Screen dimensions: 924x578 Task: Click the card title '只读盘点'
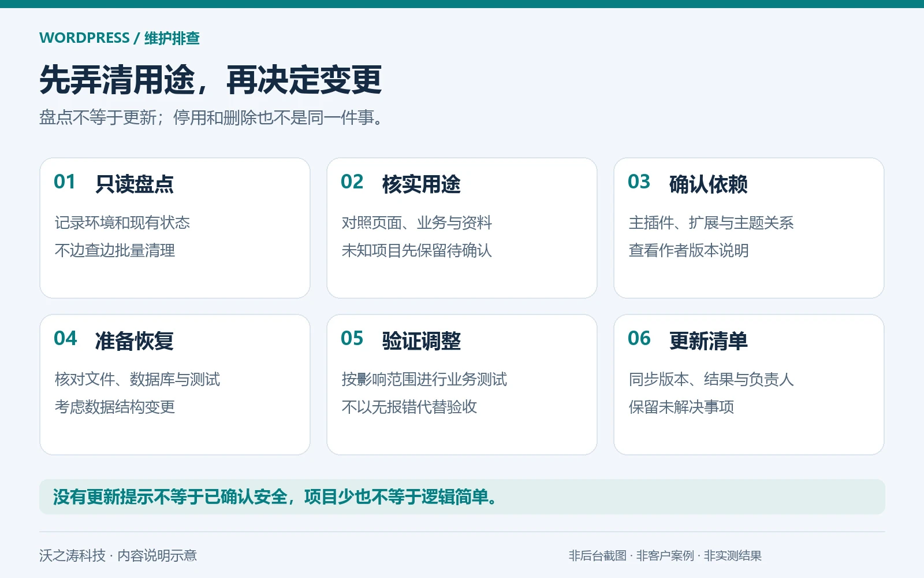135,184
